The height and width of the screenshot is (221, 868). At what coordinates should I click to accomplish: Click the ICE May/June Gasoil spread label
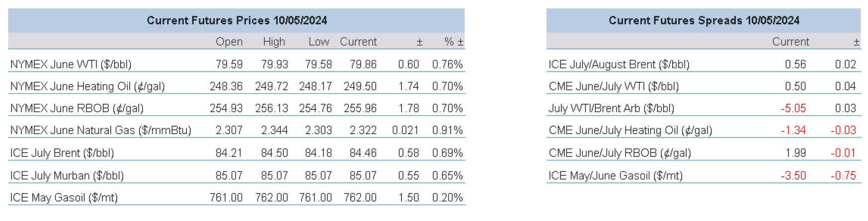point(615,175)
